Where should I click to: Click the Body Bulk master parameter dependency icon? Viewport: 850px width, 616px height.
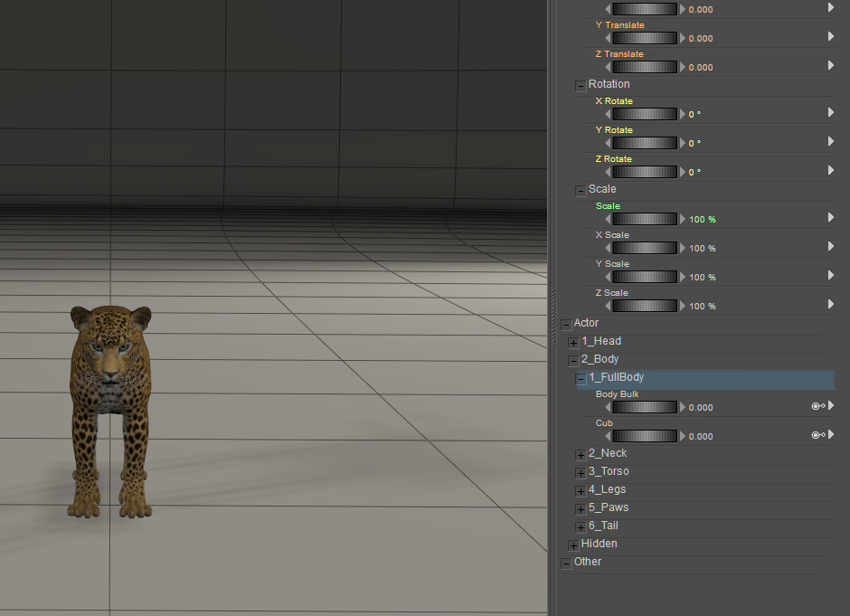817,407
